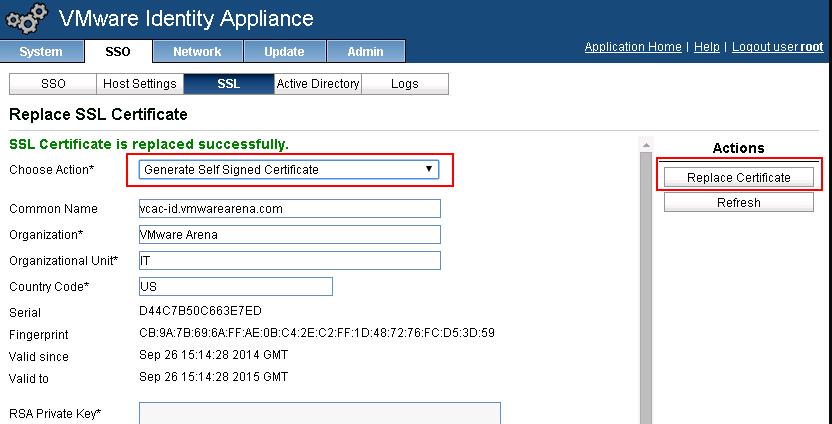This screenshot has width=832, height=424.
Task: Go to the Admin tab
Action: (x=366, y=51)
